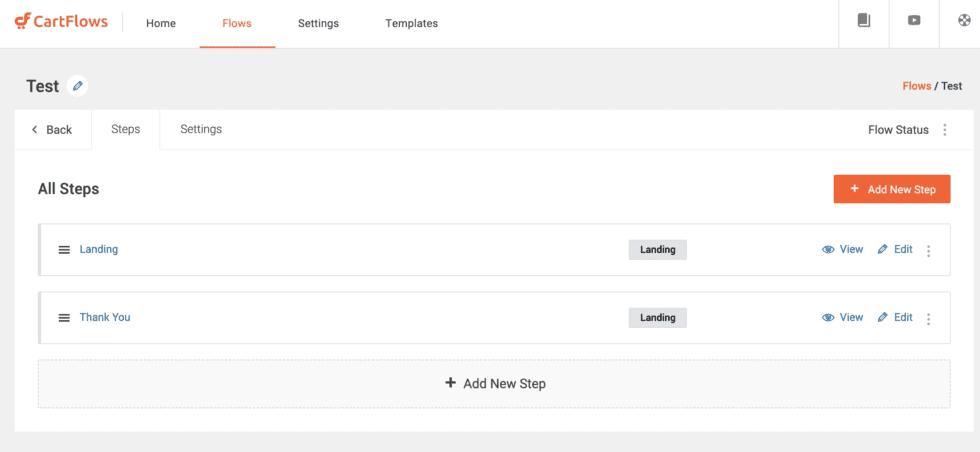The width and height of the screenshot is (980, 452).
Task: Open the Thank You step link
Action: tap(105, 317)
